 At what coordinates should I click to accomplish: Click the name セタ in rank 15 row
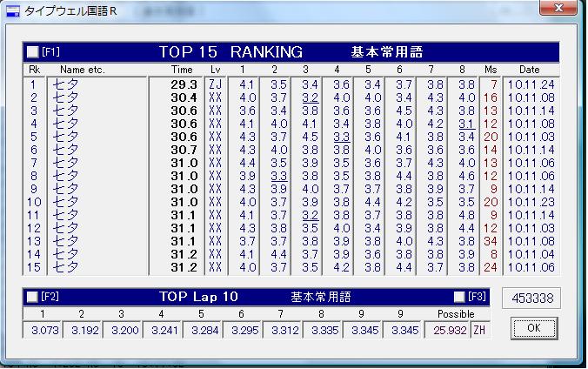(65, 268)
